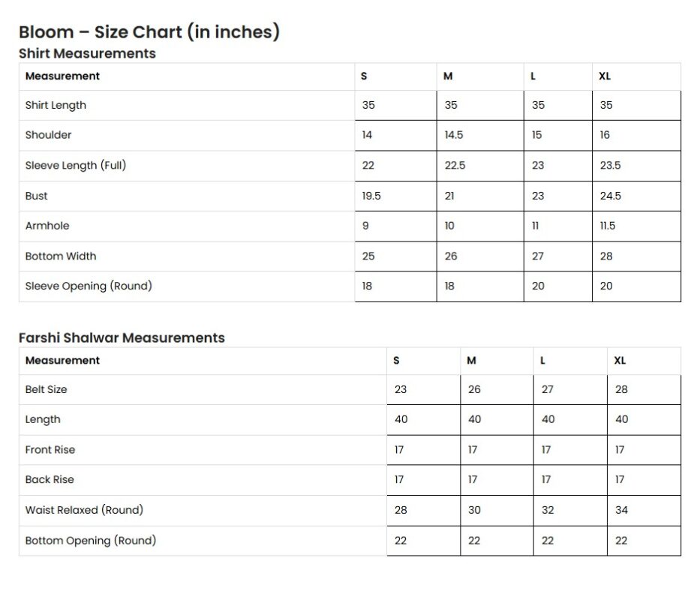Click the Farshi Shalwar Measurements heading
700x600 pixels.
(x=122, y=337)
